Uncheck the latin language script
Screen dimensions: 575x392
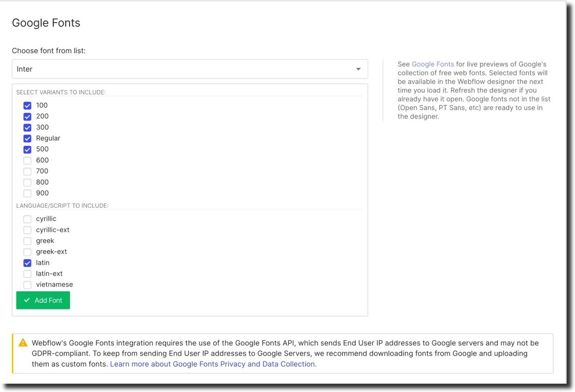[x=27, y=263]
